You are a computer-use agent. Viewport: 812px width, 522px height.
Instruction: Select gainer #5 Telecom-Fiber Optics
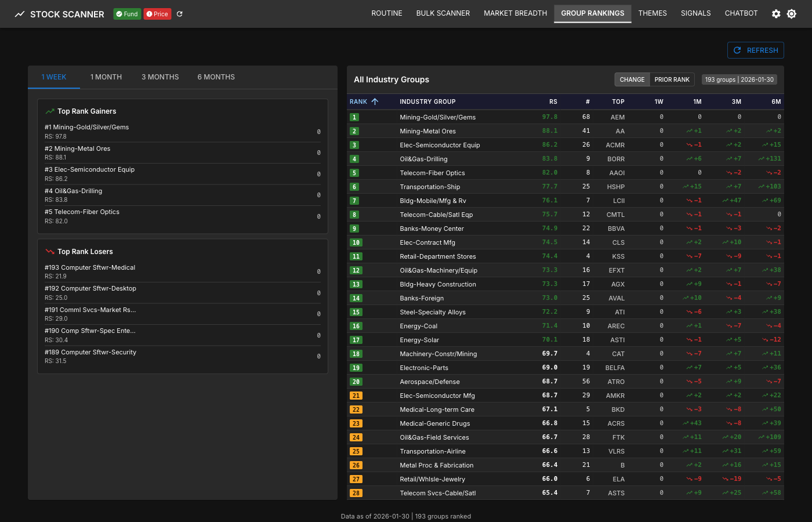[183, 216]
